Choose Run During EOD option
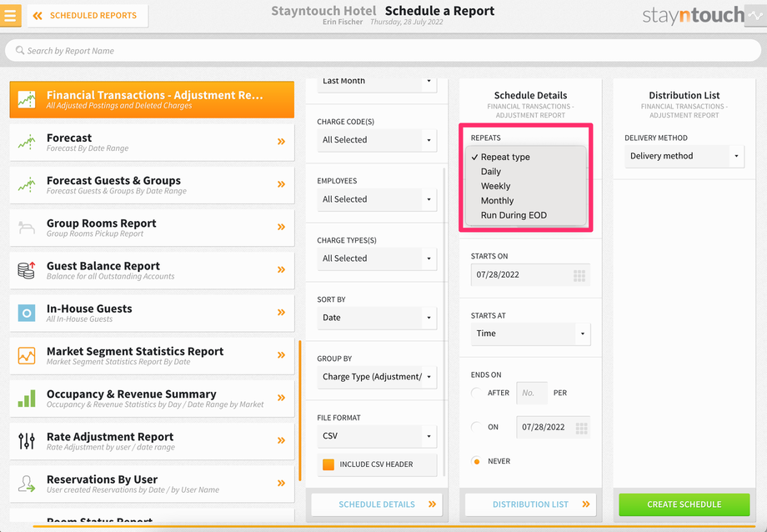767x532 pixels. pyautogui.click(x=526, y=215)
